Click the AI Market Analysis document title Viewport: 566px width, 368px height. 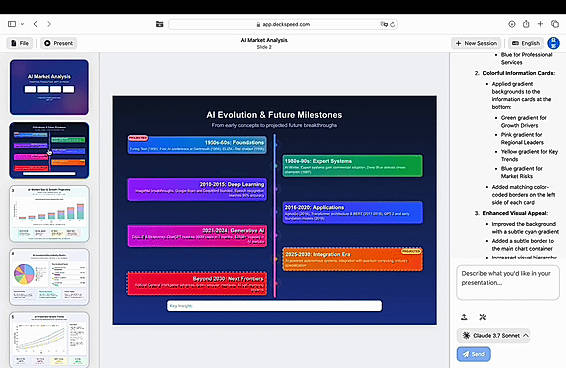point(264,40)
